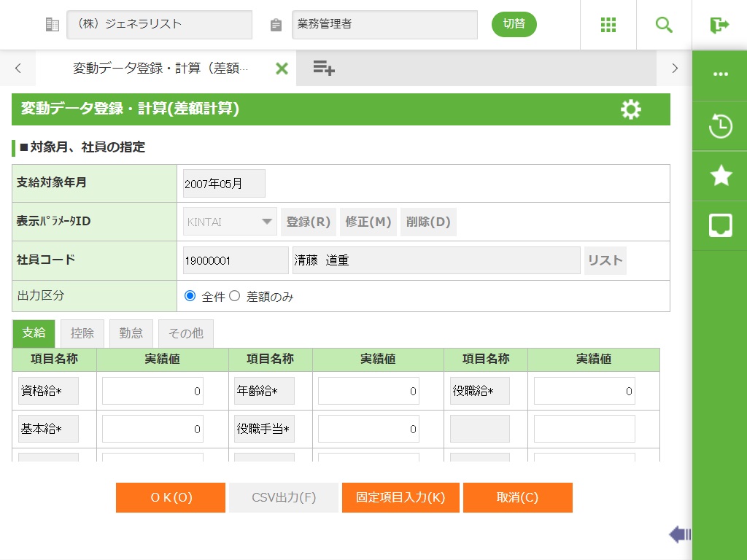Click the 固定項目入力(K) button
The image size is (747, 560).
point(400,497)
